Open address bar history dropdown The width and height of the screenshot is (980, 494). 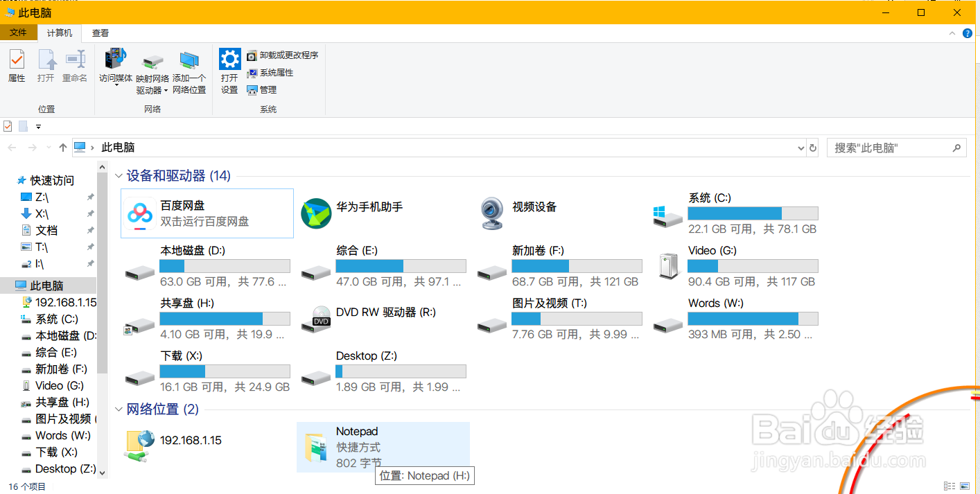802,148
